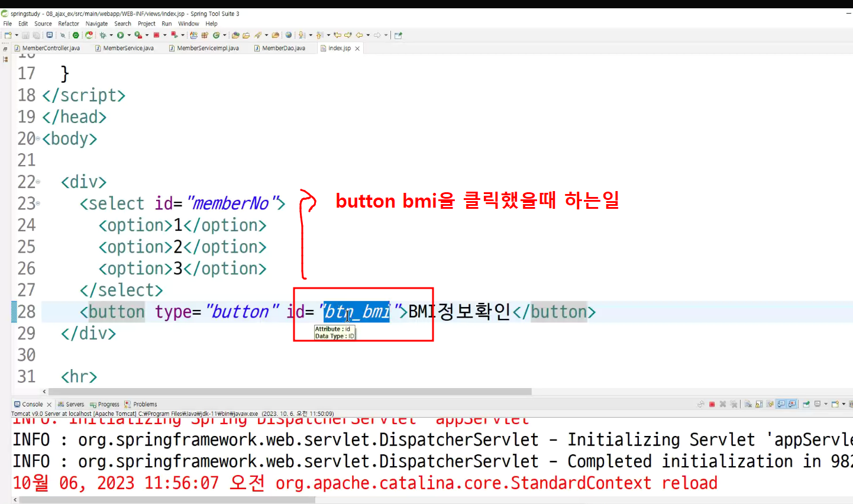Open the Navigate menu
Screen dimensions: 853x504
tap(96, 24)
